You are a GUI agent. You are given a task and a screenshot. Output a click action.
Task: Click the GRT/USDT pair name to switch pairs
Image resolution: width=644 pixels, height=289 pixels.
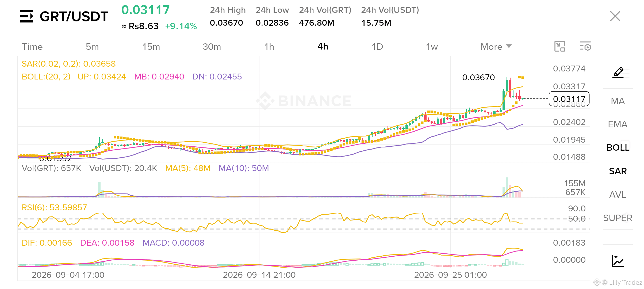point(74,17)
